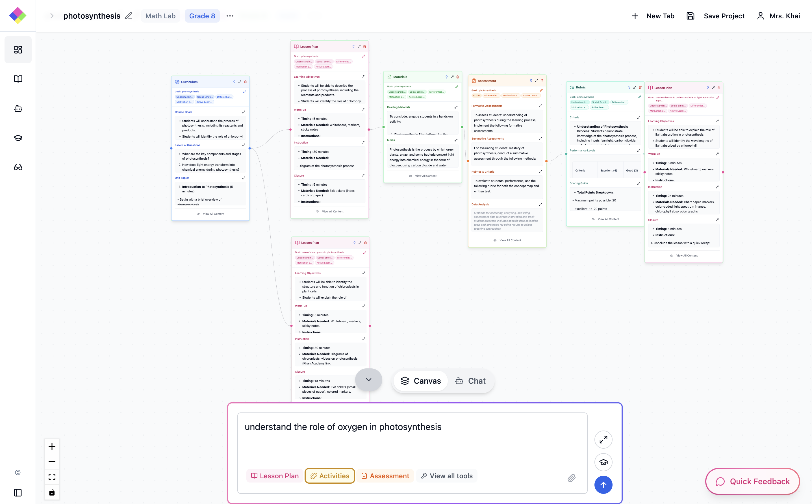Screen dimensions: 812x504
Task: Switch between Canvas and Chat using the Chat toggle
Action: [470, 381]
